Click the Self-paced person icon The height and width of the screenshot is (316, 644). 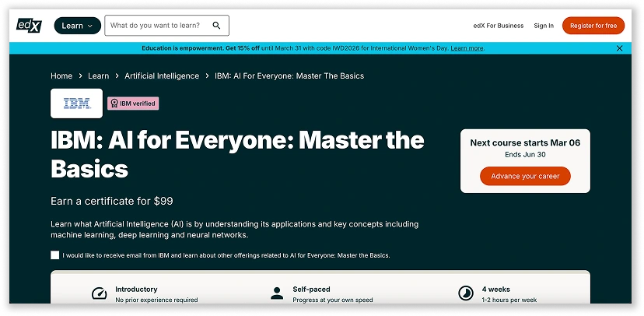coord(277,293)
